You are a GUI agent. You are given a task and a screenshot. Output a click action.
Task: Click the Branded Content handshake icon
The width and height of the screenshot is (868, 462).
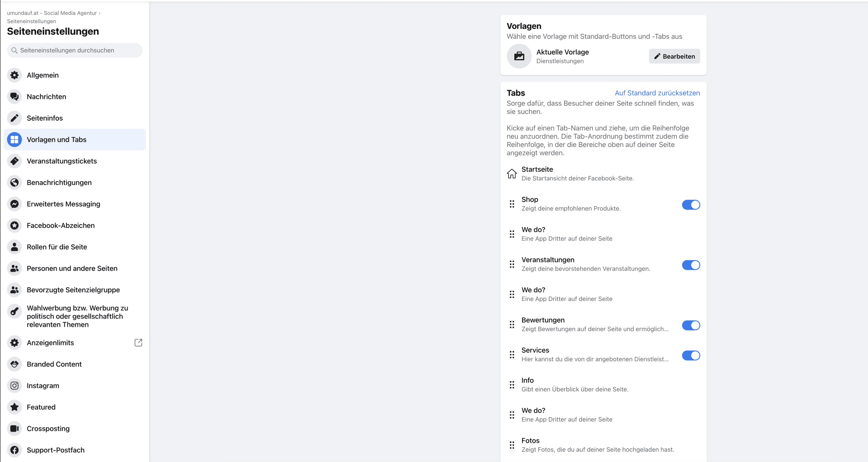point(14,364)
